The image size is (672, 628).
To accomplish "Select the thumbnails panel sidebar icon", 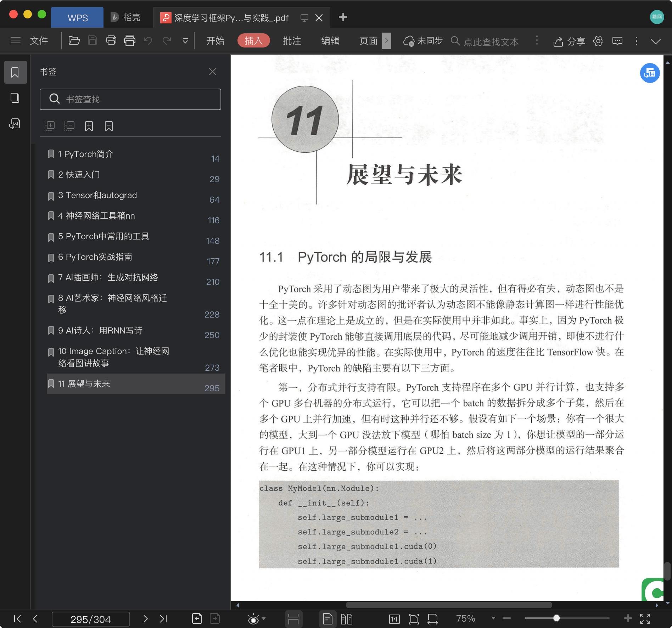I will tap(15, 98).
